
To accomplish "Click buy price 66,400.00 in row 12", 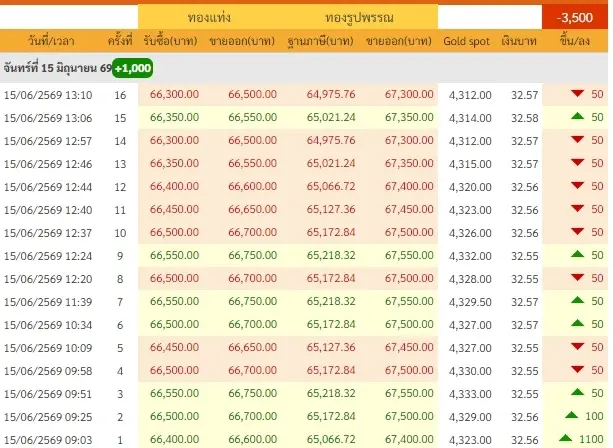I will [x=174, y=186].
